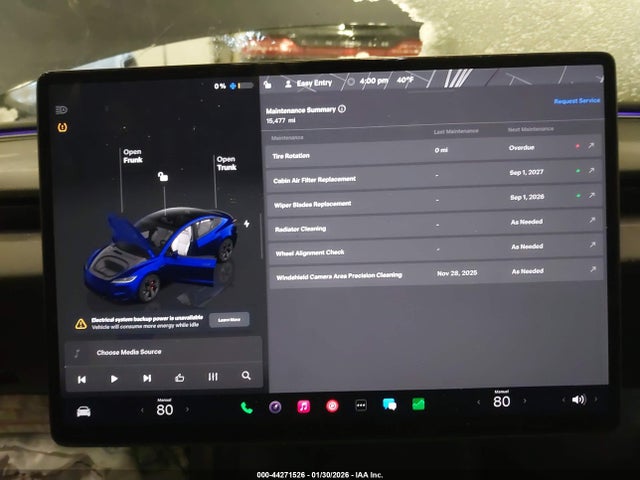The width and height of the screenshot is (640, 480).
Task: Open the purple compass app icon in the dock
Action: click(275, 407)
